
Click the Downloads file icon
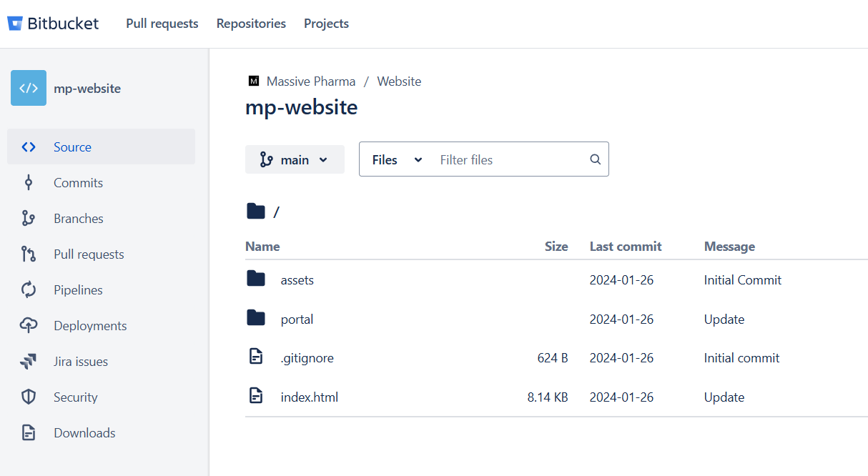click(x=29, y=433)
